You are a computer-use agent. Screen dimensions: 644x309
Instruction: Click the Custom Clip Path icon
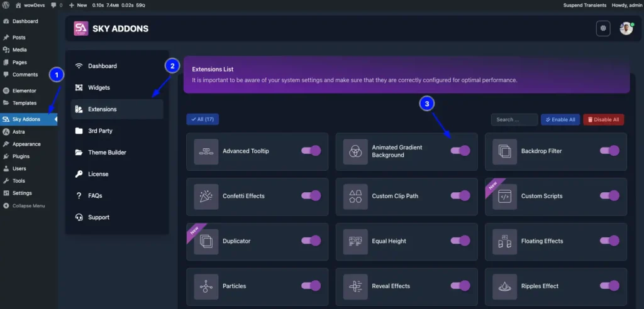point(355,197)
